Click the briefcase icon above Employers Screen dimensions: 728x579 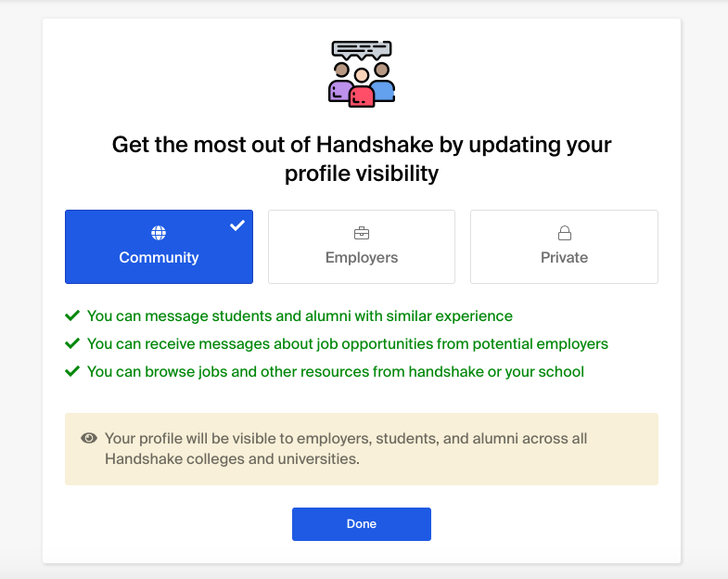pyautogui.click(x=362, y=233)
